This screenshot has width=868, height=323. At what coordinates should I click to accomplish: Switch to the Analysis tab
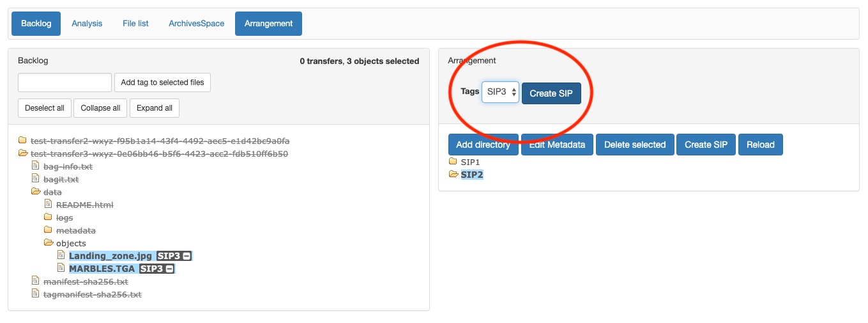click(87, 24)
